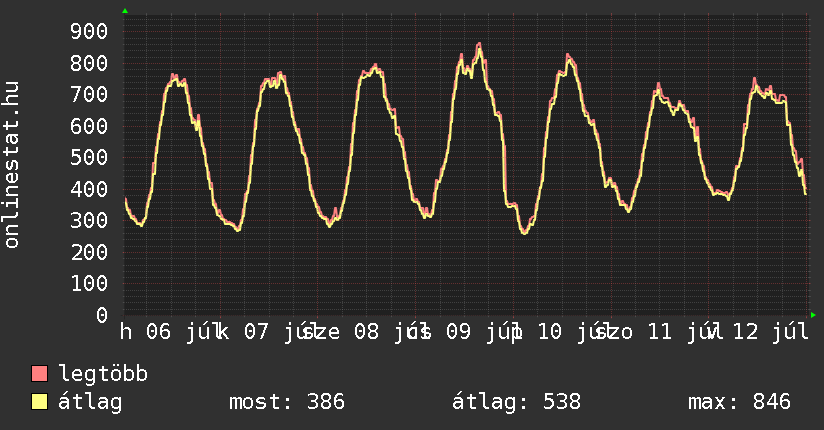Click the max: 846 statistic
The width and height of the screenshot is (824, 430).
(739, 402)
